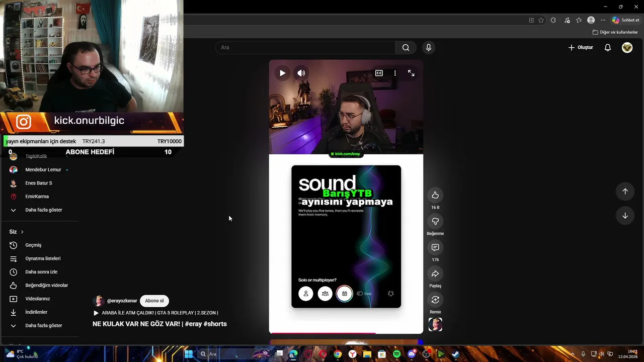Open Spotify from the taskbar

[396, 354]
